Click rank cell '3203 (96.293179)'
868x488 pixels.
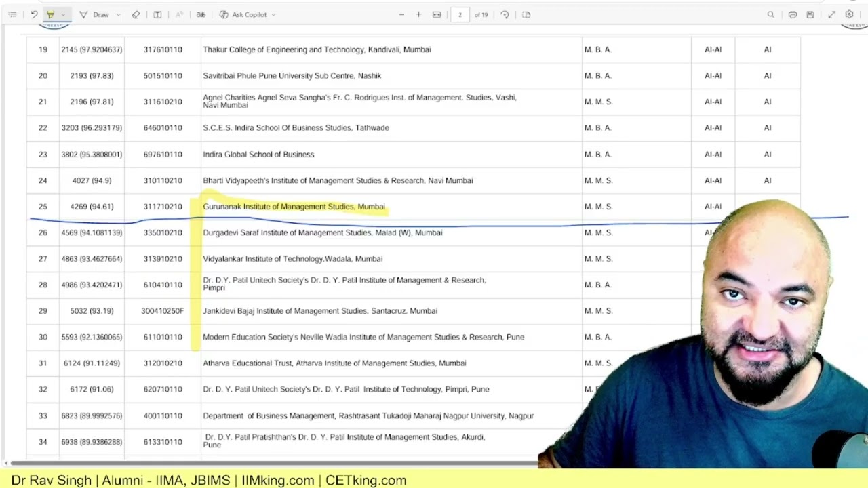(x=92, y=128)
